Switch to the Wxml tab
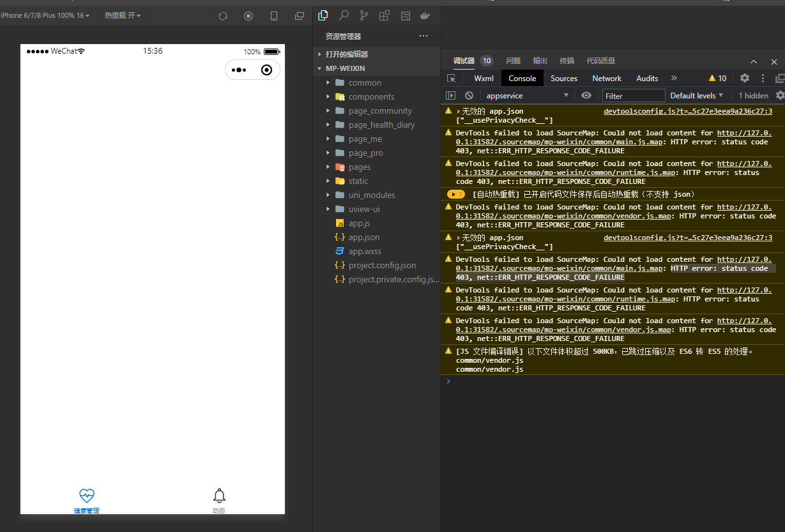This screenshot has height=532, width=785. pyautogui.click(x=484, y=78)
